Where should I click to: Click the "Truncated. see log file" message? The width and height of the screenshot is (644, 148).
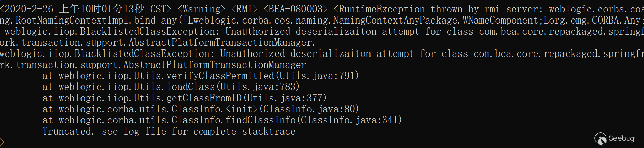[x=169, y=131]
